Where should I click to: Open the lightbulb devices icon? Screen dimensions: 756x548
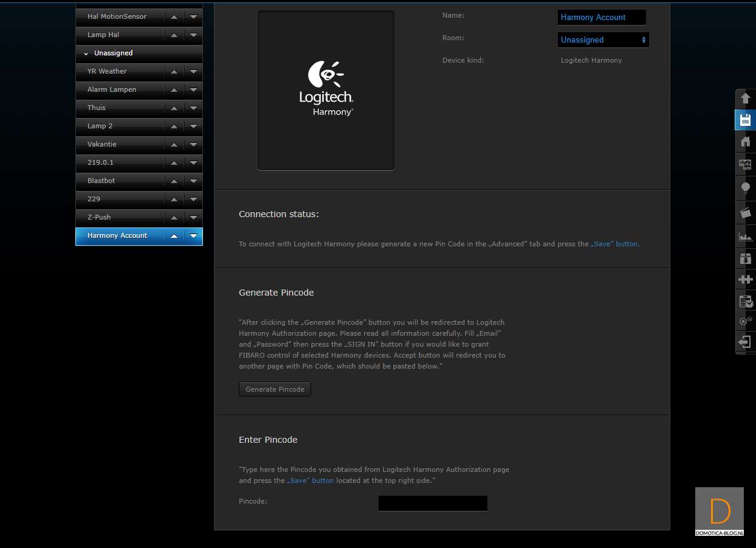pyautogui.click(x=745, y=188)
